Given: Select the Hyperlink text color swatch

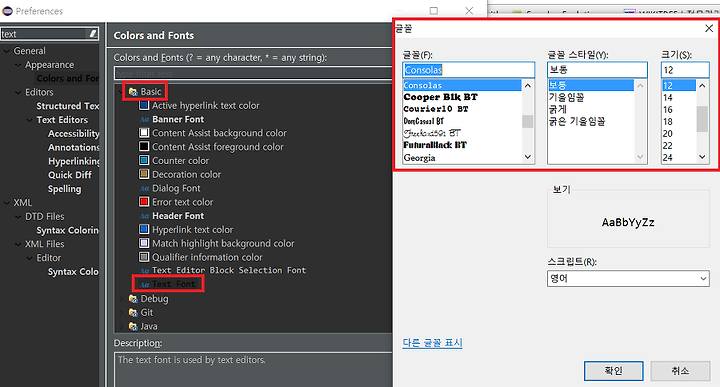Looking at the screenshot, I should [x=144, y=230].
